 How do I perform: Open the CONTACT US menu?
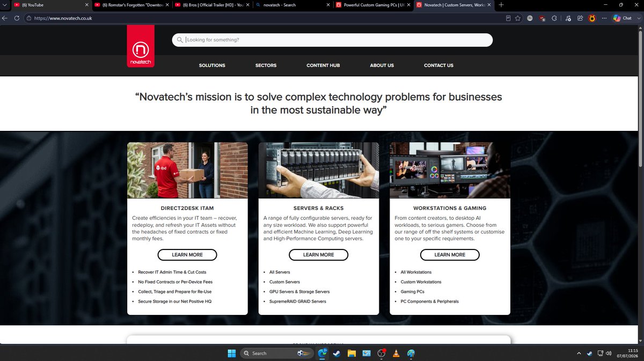pos(438,65)
